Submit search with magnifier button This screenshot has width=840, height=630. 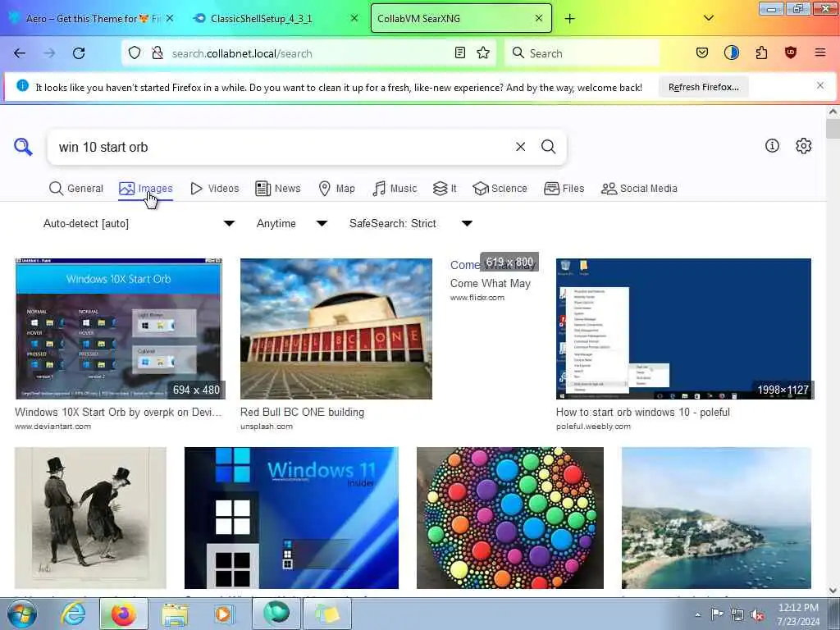coord(548,147)
